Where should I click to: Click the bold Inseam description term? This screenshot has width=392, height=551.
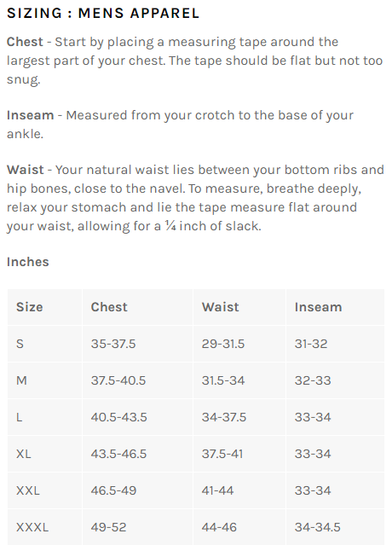click(30, 115)
